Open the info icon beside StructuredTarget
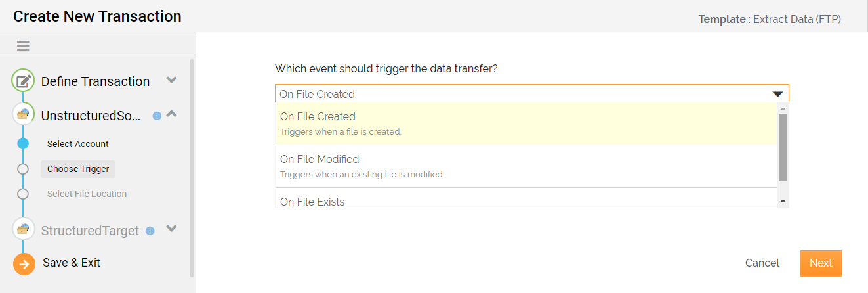 coord(150,231)
